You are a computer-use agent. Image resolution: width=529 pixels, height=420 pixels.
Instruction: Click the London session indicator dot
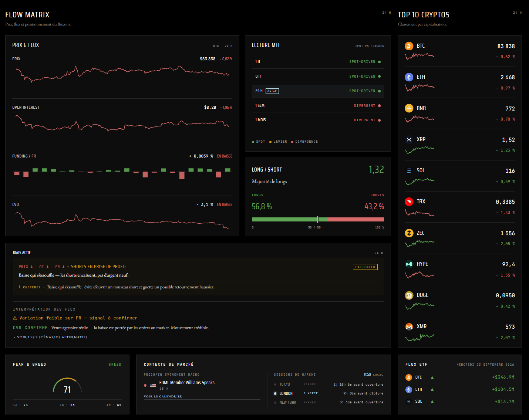[x=275, y=393]
